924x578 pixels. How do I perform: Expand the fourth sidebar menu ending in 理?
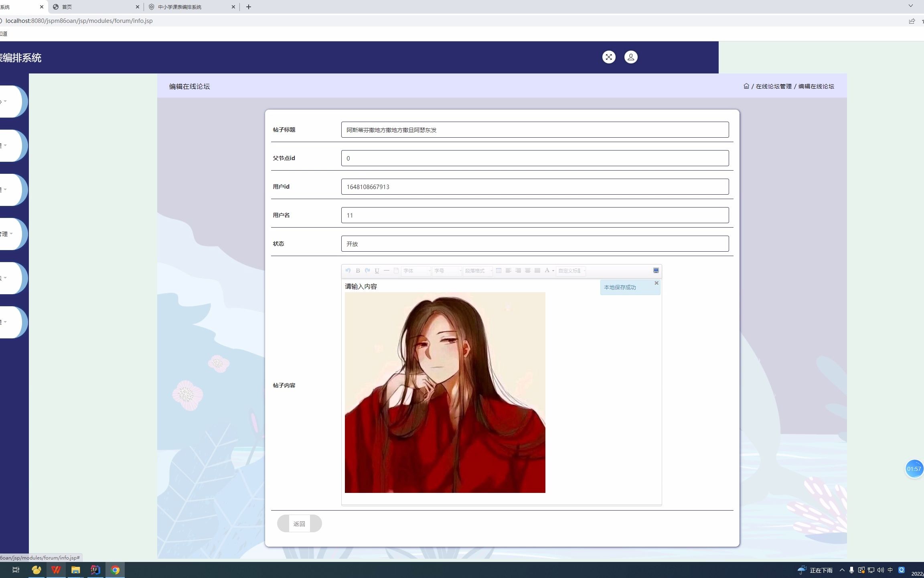11,234
